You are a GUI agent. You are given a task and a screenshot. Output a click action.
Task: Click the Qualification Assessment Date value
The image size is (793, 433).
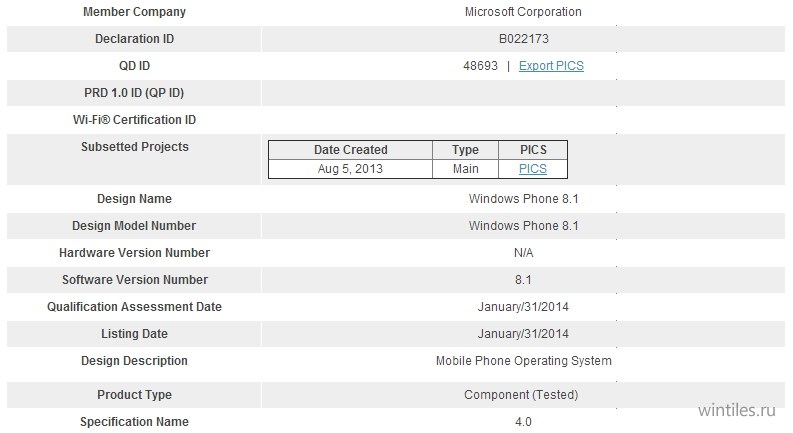(523, 307)
